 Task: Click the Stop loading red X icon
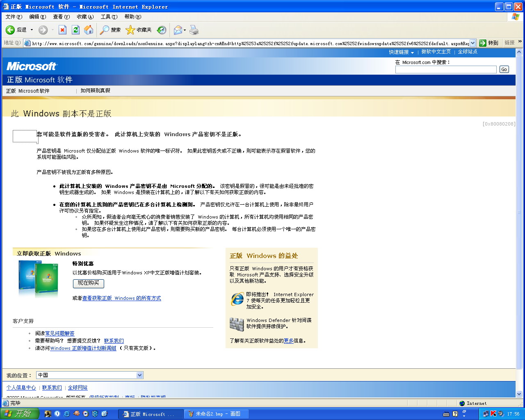62,30
